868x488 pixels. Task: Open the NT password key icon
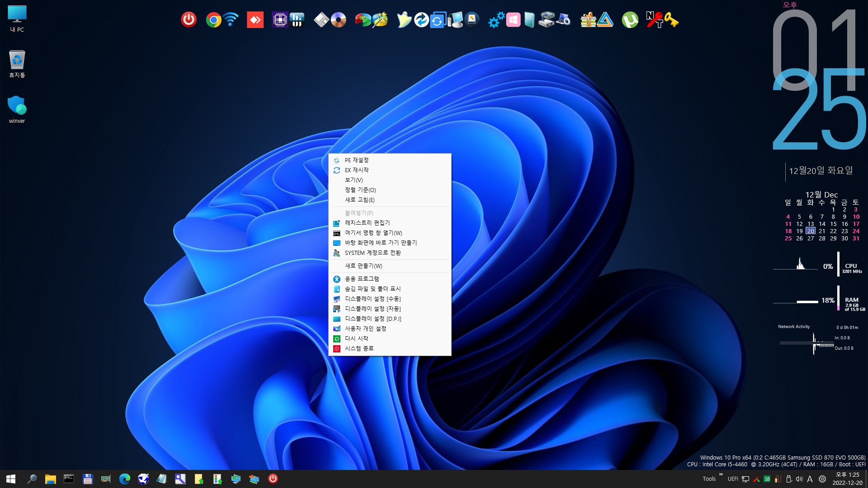654,20
